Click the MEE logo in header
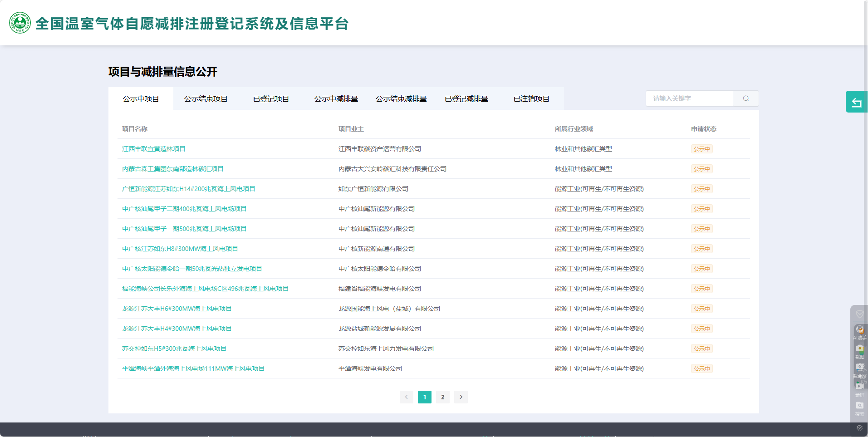The image size is (868, 437). point(20,23)
